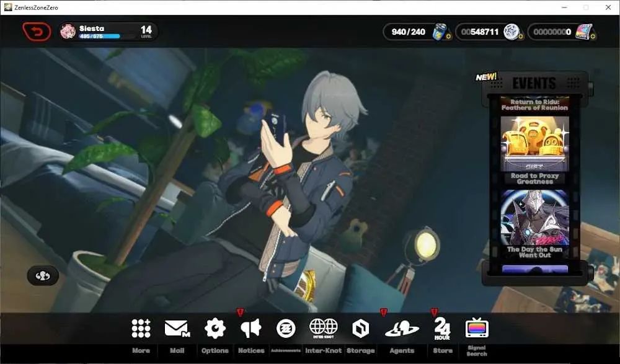This screenshot has height=364, width=620.
Task: Click the 940/240 battery charge counter
Action: click(409, 32)
